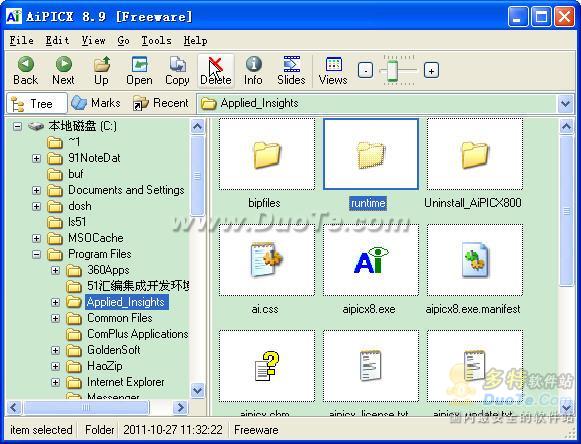The image size is (581, 444).
Task: Select the aipicx8.exe thumbnail
Action: [x=371, y=260]
